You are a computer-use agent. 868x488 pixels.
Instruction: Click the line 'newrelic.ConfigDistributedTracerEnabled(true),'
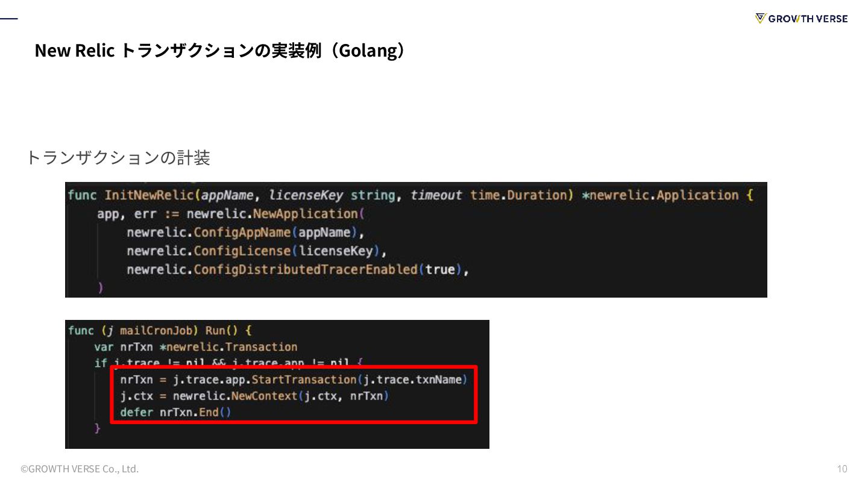point(298,269)
